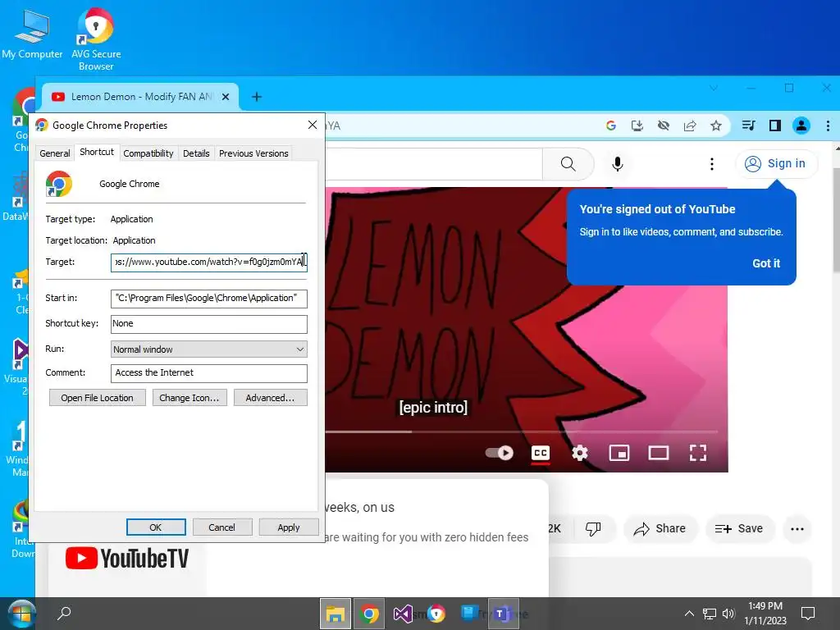Click the Shortcut key field showing None
This screenshot has width=840, height=630.
(x=209, y=324)
